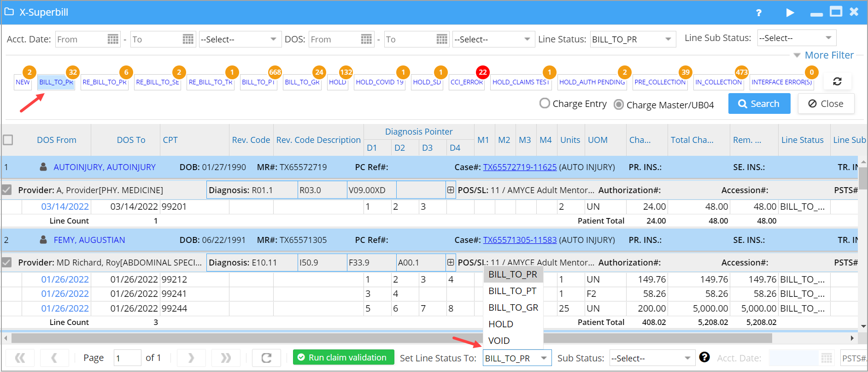The height and width of the screenshot is (372, 868).
Task: Click the reload icon in pagination bar
Action: [266, 358]
